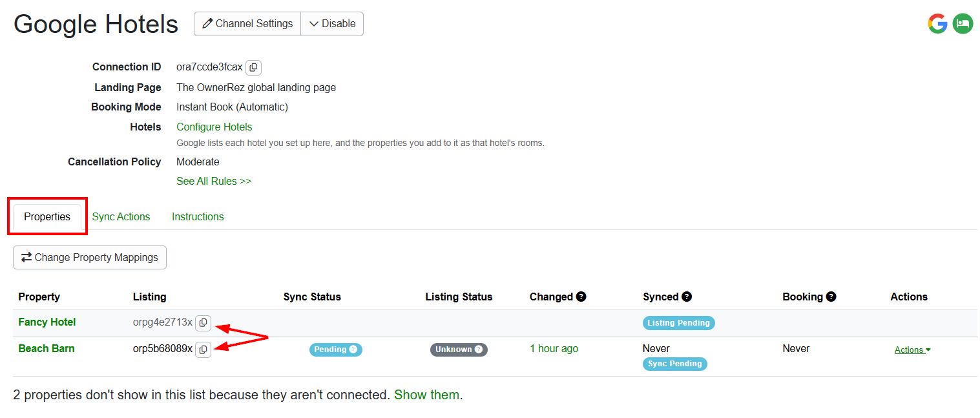Expand the Disable dropdown button
The image size is (980, 418).
coord(332,24)
